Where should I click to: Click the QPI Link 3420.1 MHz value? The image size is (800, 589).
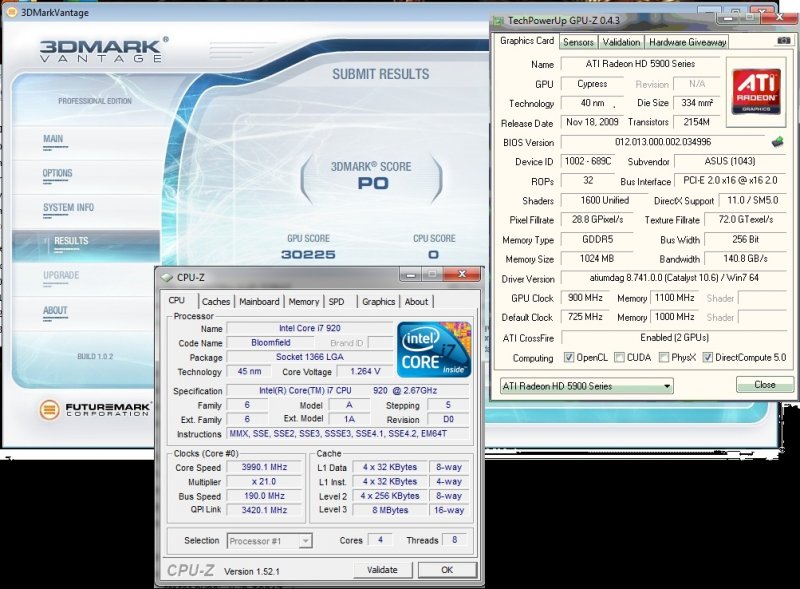[x=264, y=510]
